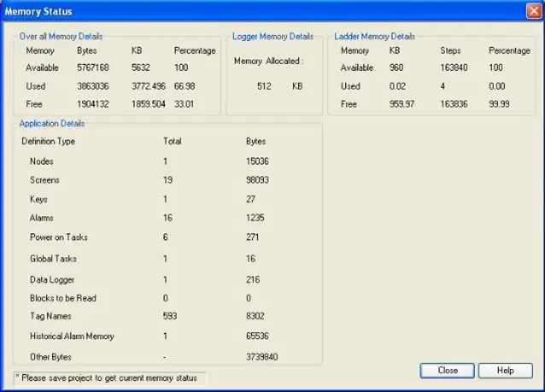
Task: Click the Data Logger row label
Action: pos(52,280)
